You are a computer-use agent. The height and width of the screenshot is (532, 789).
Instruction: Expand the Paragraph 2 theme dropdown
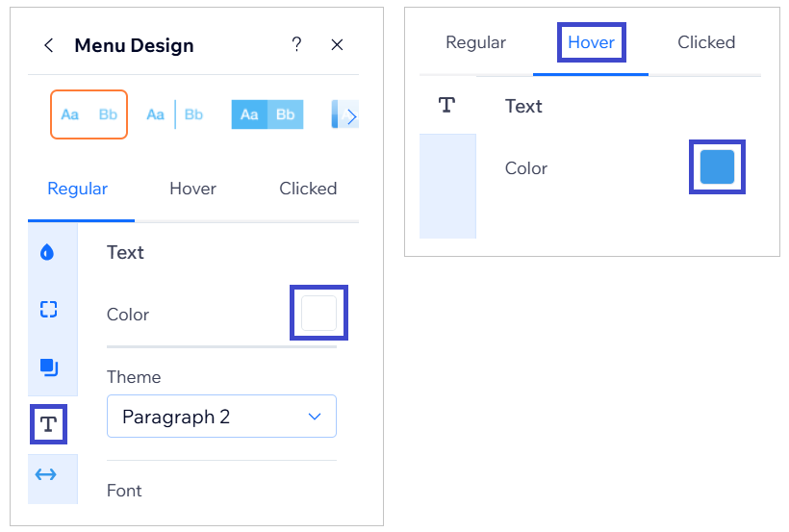[x=221, y=417]
